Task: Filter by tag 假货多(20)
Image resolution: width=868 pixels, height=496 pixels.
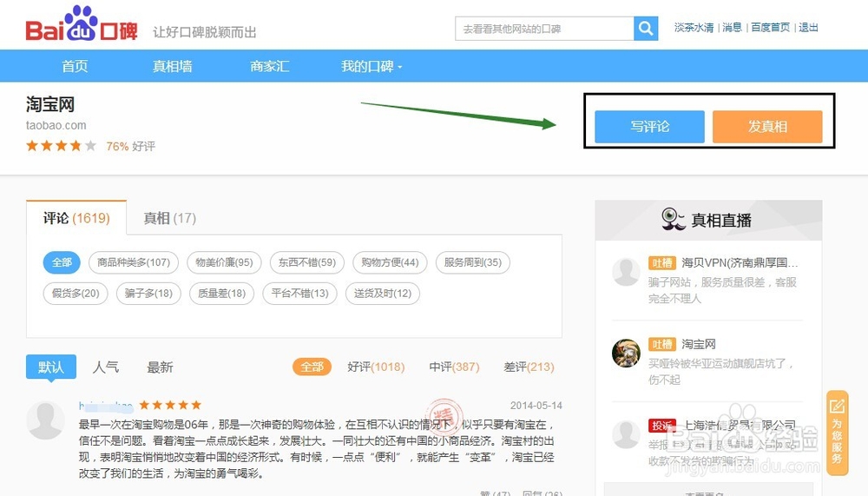Action: tap(76, 293)
